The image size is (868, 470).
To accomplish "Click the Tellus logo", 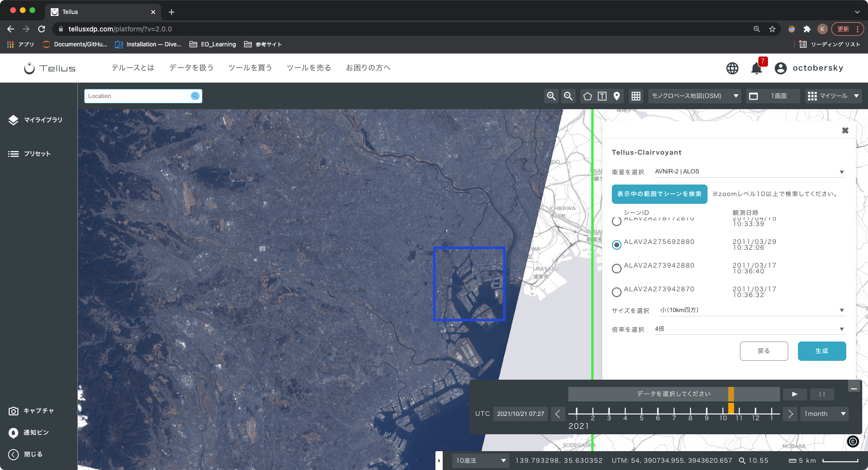I will click(50, 68).
